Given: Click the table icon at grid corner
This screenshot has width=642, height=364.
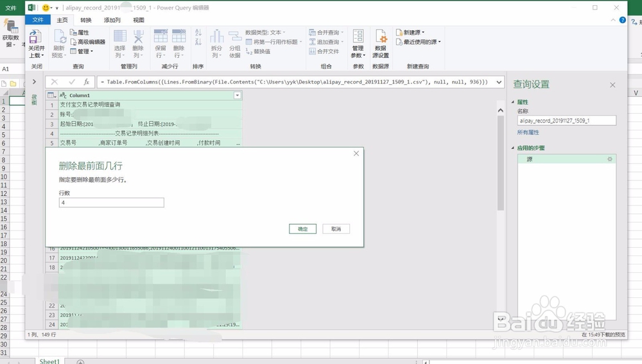Looking at the screenshot, I should [51, 96].
